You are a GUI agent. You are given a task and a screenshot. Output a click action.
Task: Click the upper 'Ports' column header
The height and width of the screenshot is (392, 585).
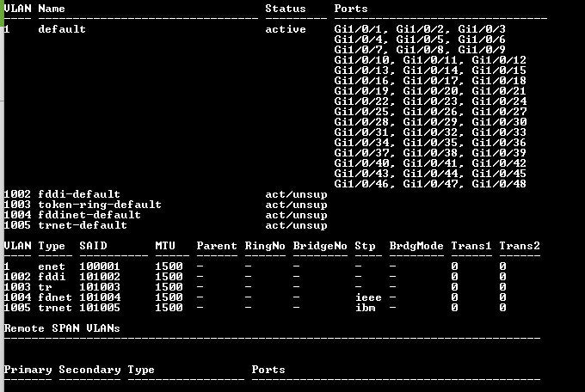[x=351, y=9]
